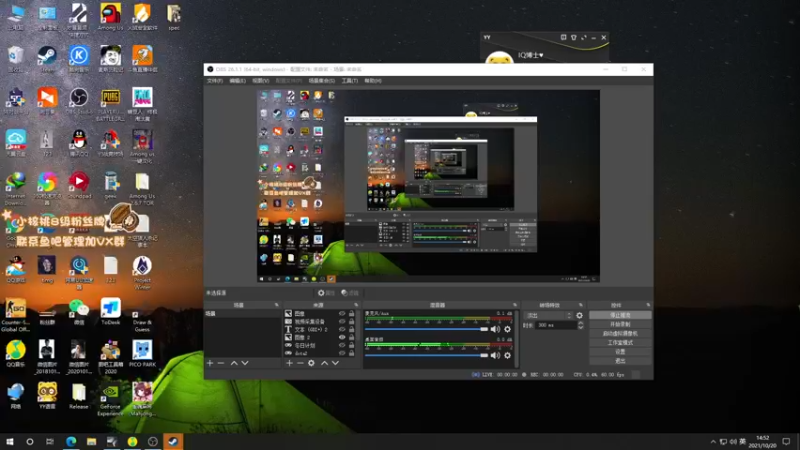The height and width of the screenshot is (450, 800).
Task: Undock the Sources panel with its float icon
Action: point(356,305)
